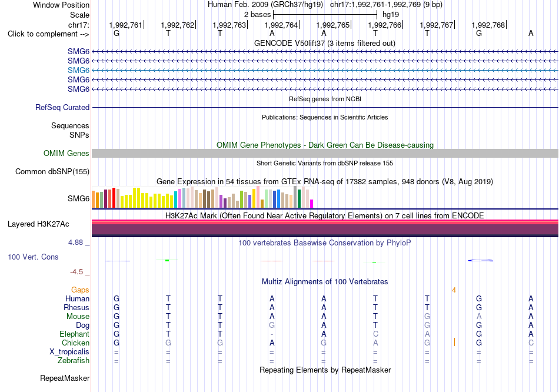Screen dimensions: 559x392
Task: Open 'Publications: Sequences in Scientific Articles' title
Action: click(x=325, y=117)
